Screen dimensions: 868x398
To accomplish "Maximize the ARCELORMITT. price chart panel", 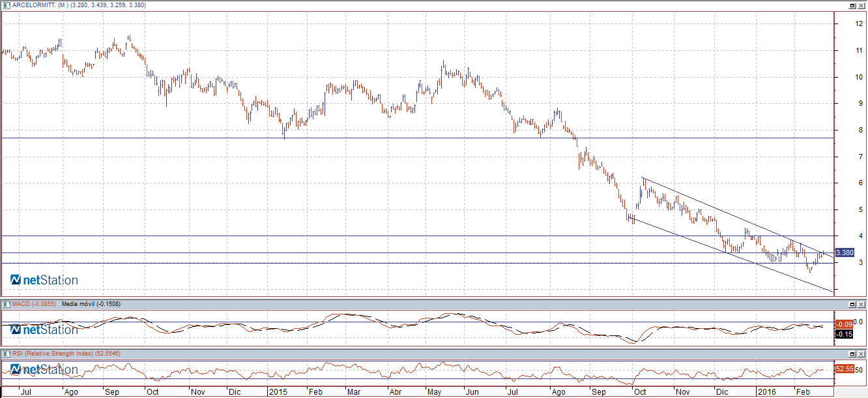I will [852, 5].
